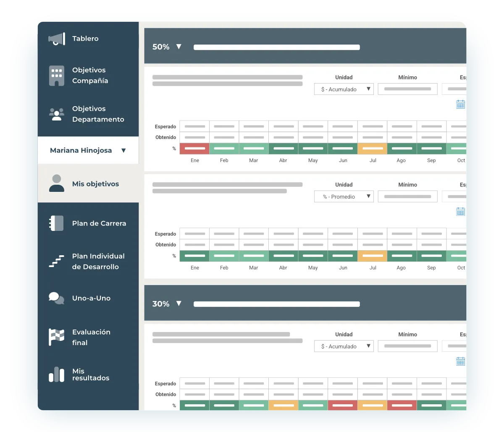Image resolution: width=504 pixels, height=432 pixels.
Task: Click the Mis objetivos person icon
Action: click(x=56, y=183)
